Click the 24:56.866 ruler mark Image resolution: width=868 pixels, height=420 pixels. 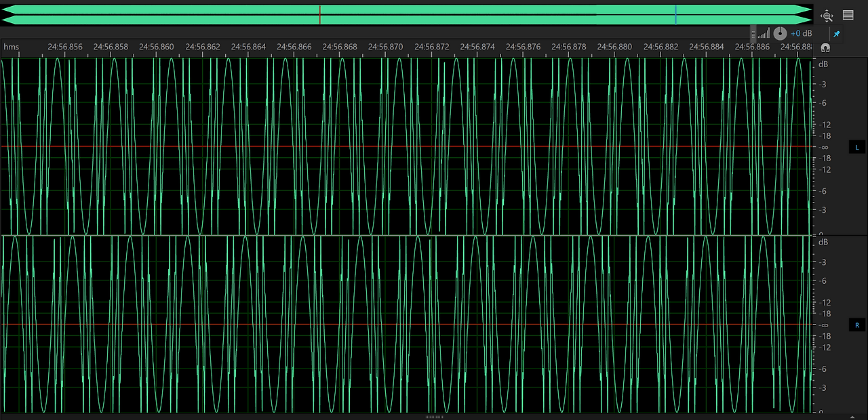(x=294, y=47)
